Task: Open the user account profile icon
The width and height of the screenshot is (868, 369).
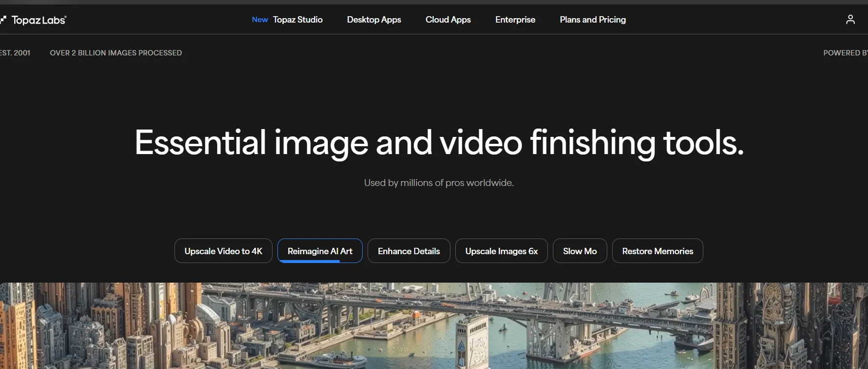Action: [x=850, y=19]
